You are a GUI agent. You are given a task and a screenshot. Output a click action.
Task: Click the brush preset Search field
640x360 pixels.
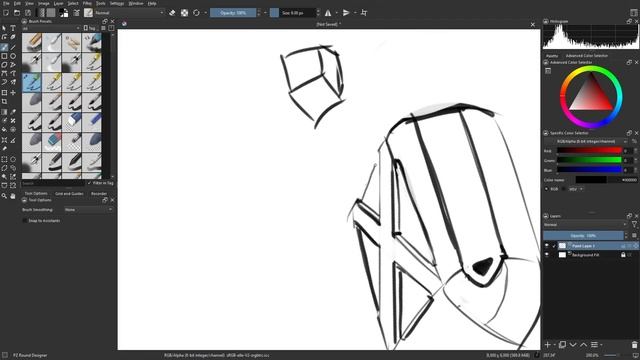(53, 183)
